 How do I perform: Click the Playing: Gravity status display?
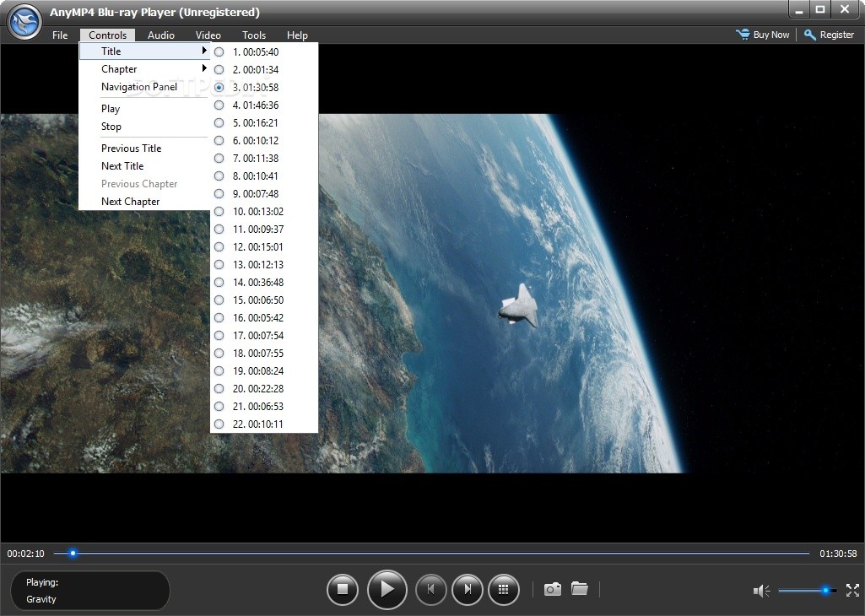point(90,591)
